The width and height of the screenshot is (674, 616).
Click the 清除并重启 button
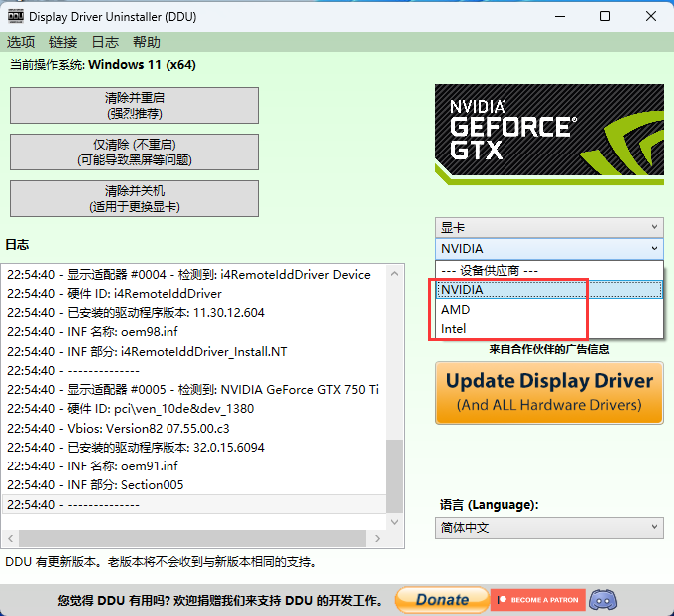(135, 105)
